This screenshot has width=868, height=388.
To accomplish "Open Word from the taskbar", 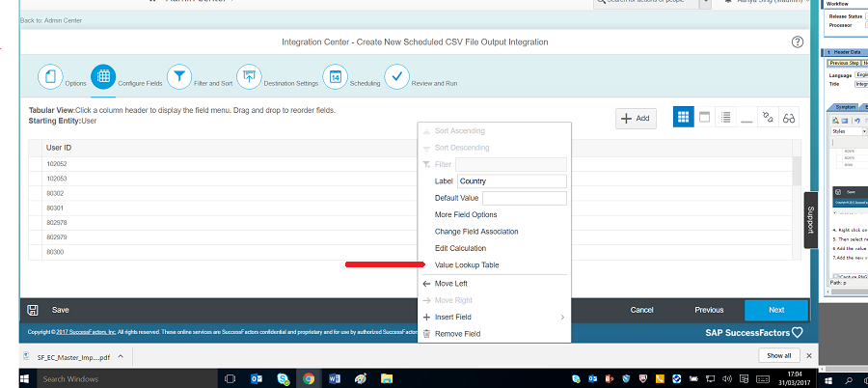I will (x=335, y=379).
